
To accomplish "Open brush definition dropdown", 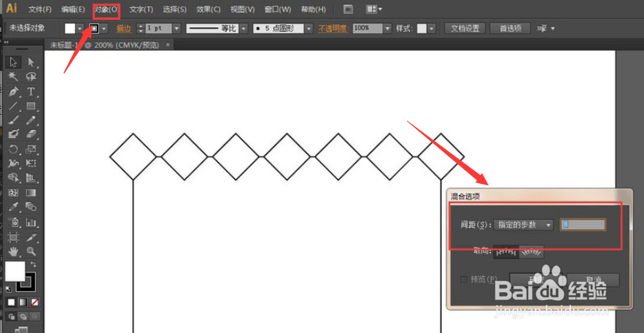I will (x=309, y=28).
